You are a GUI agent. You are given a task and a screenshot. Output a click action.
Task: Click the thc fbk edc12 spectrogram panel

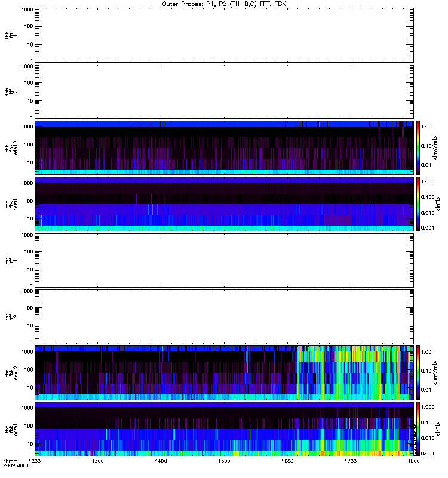click(x=224, y=373)
